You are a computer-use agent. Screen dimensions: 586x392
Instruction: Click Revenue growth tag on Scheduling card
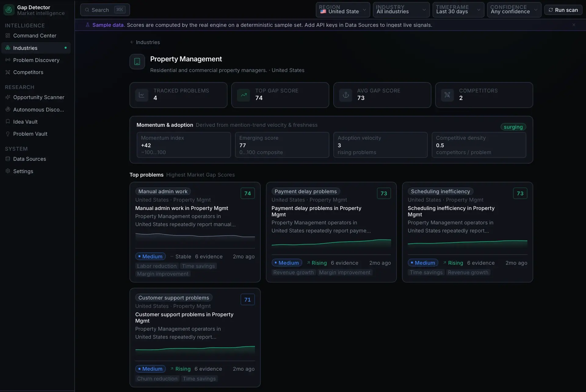coord(468,273)
